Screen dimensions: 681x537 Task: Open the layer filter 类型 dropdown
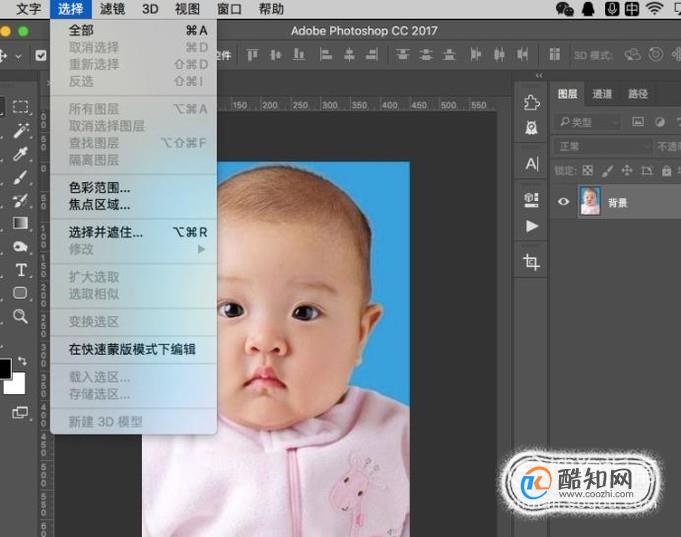(587, 123)
